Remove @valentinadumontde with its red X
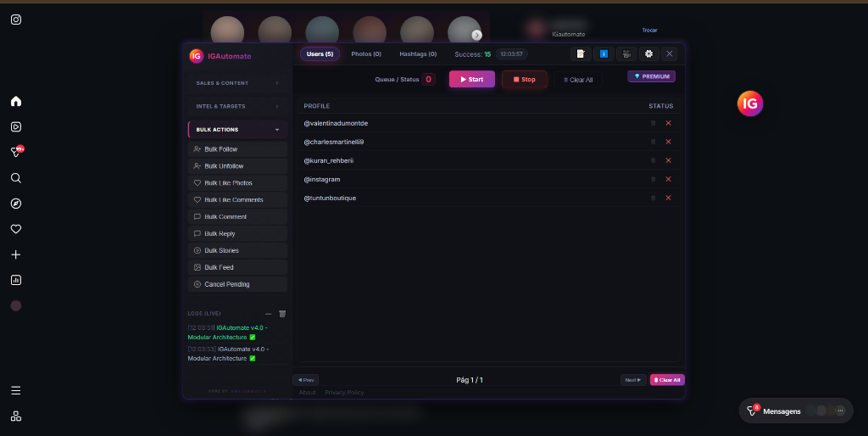Screen dimensions: 868x436 668,123
